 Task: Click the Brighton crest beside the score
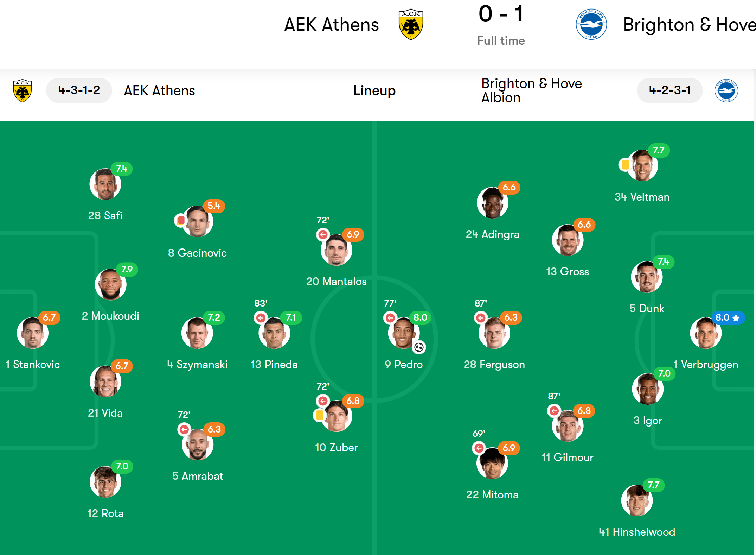[x=591, y=24]
